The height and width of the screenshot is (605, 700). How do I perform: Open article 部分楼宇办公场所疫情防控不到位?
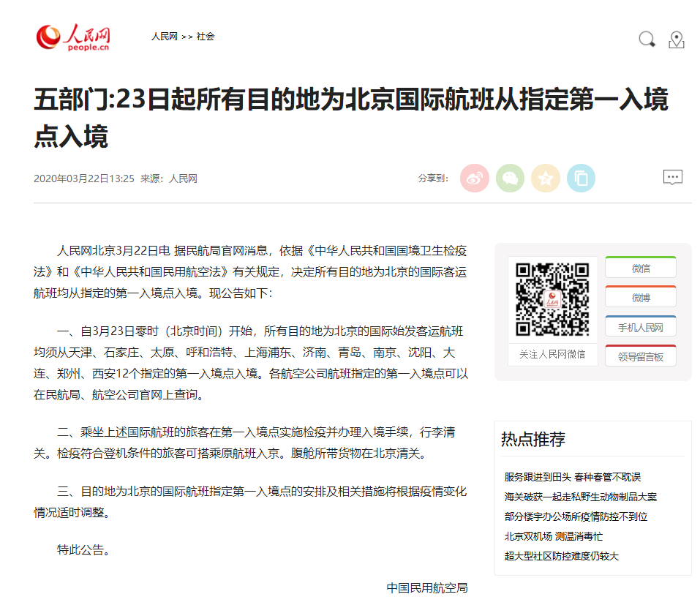576,516
